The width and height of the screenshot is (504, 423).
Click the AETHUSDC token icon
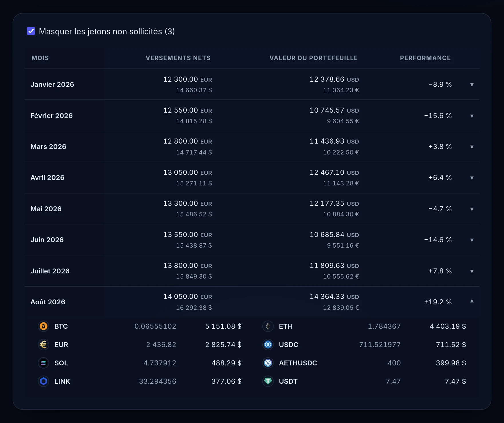[268, 363]
